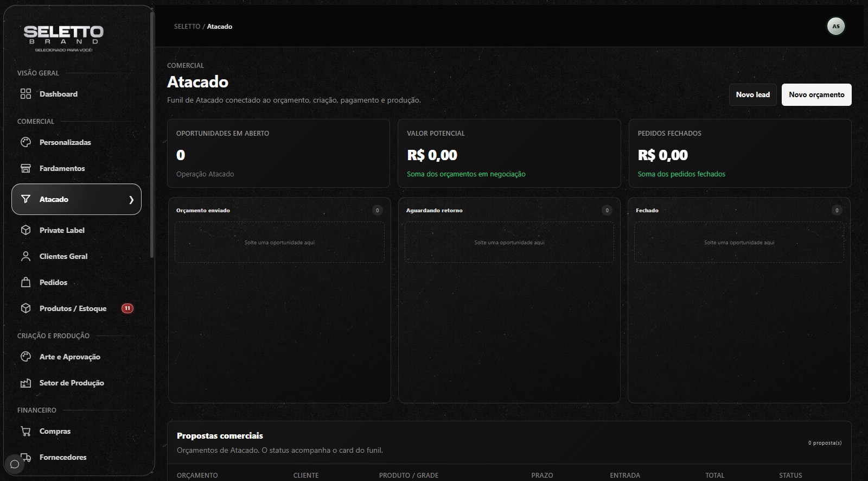
Task: Click the Compras cart icon
Action: (25, 431)
